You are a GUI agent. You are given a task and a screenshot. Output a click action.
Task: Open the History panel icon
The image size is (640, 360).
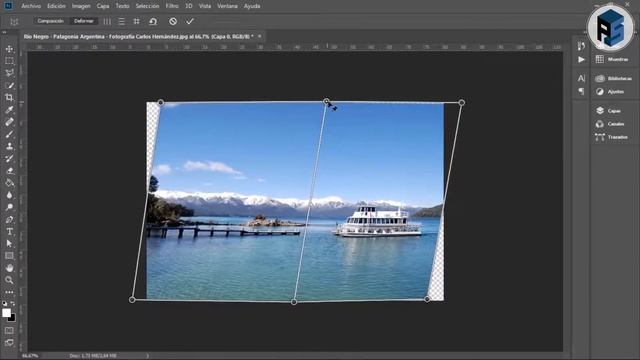pos(581,46)
